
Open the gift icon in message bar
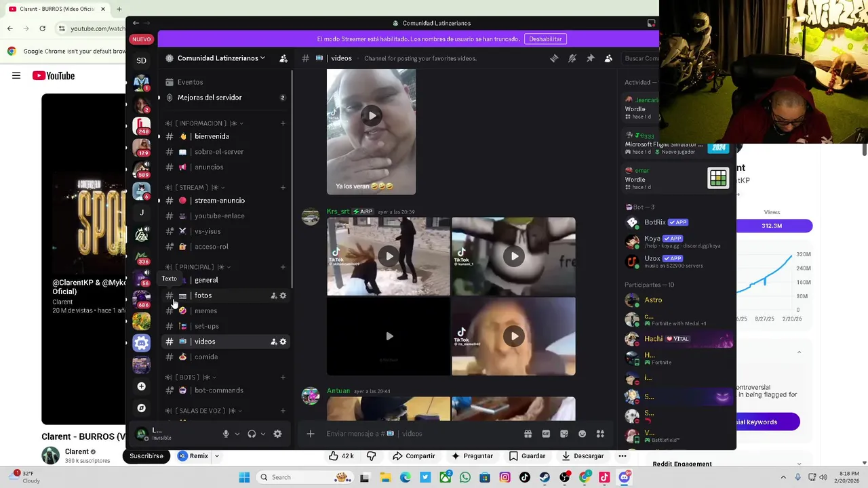528,434
